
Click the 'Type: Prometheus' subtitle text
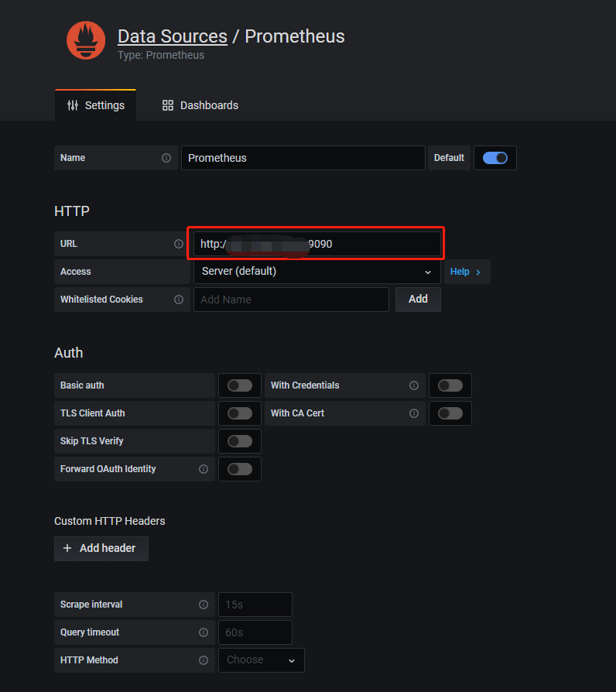(x=161, y=55)
